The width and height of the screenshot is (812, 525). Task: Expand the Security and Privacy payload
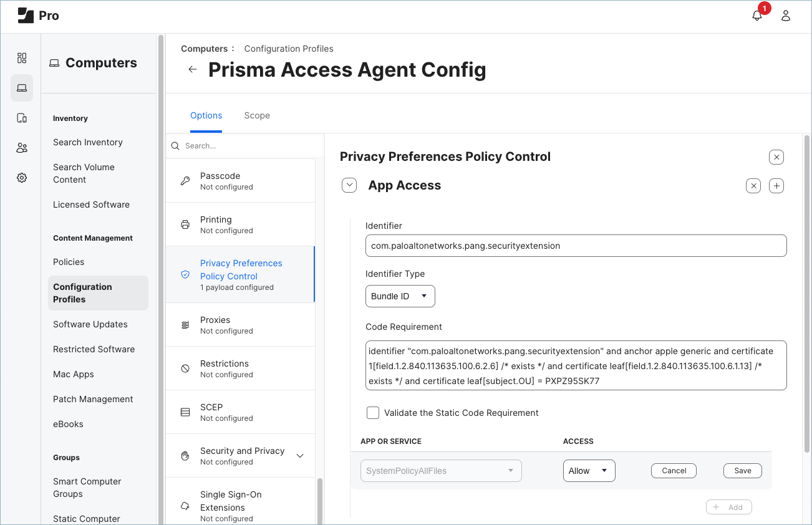click(x=299, y=456)
